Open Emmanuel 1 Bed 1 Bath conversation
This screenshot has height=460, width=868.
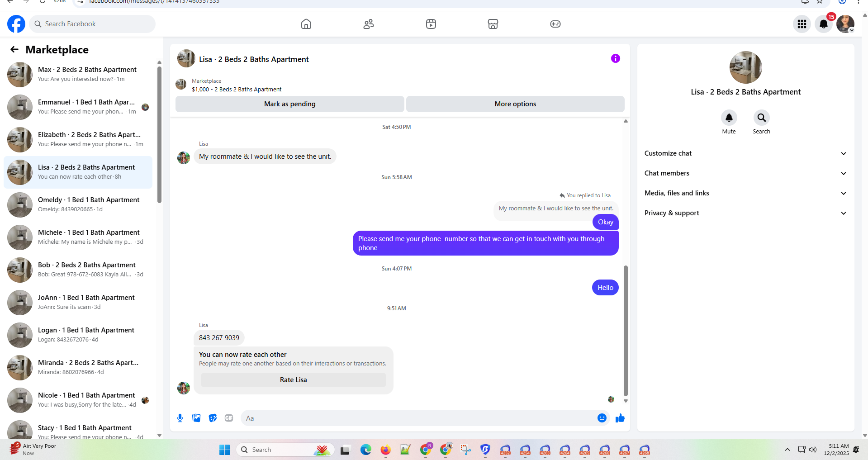click(x=78, y=107)
